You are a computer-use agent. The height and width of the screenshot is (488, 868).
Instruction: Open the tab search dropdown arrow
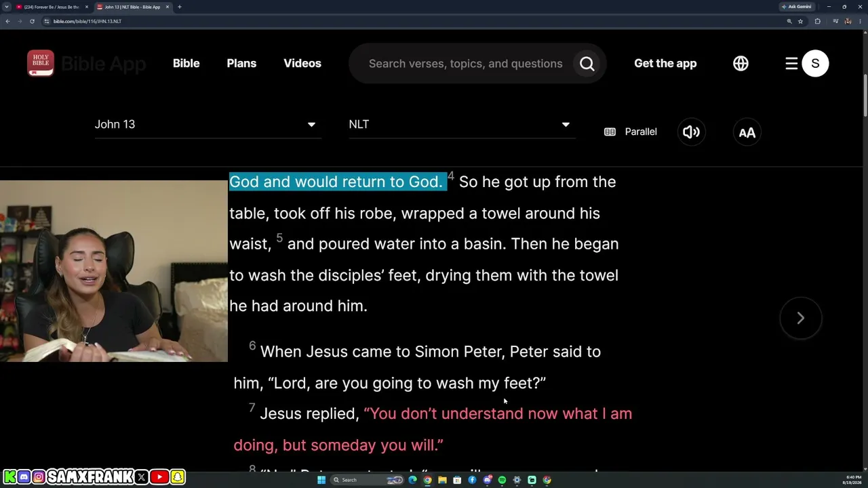click(6, 7)
